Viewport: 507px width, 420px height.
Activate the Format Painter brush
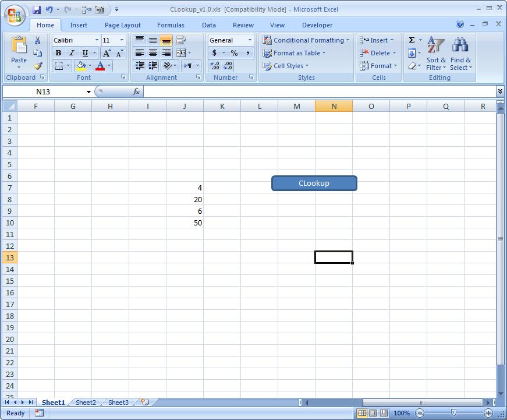click(38, 66)
